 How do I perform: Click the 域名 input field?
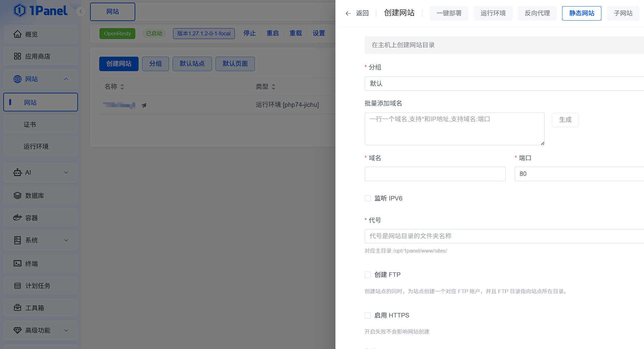pos(435,174)
